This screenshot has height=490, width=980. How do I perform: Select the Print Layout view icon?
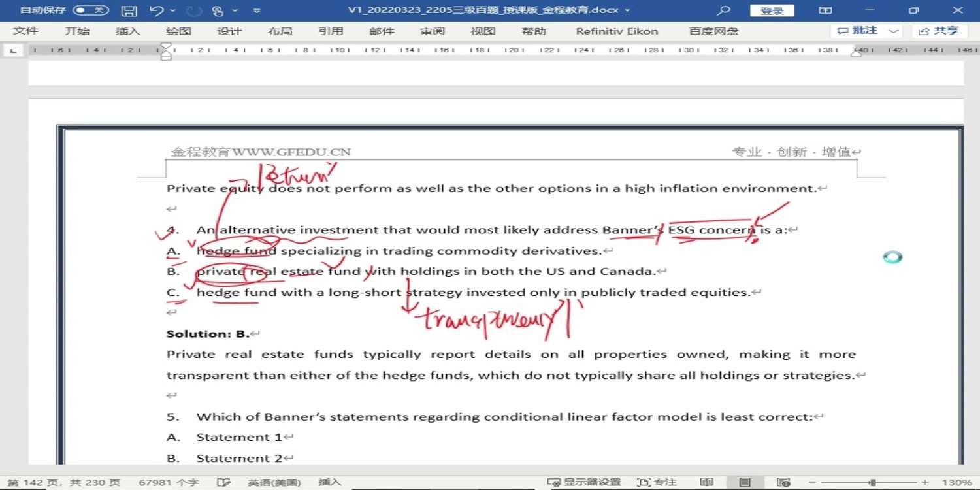coord(745,482)
